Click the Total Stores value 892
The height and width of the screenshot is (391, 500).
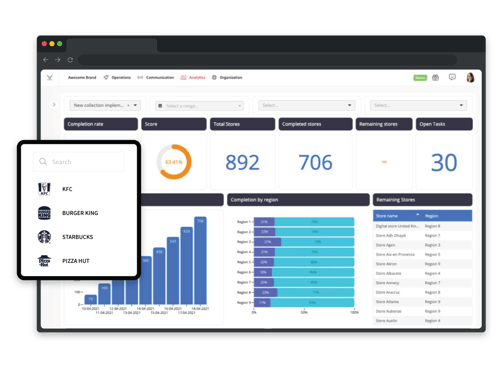[242, 163]
